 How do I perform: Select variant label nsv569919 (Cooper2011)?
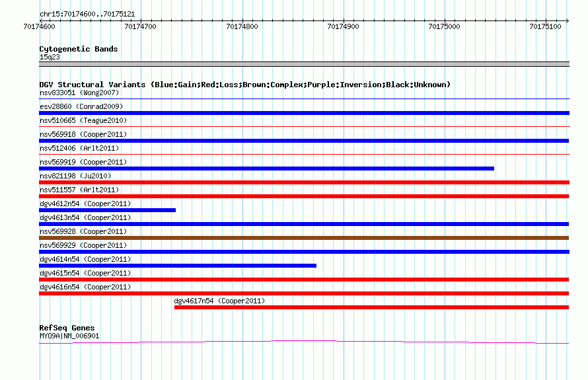[83, 162]
